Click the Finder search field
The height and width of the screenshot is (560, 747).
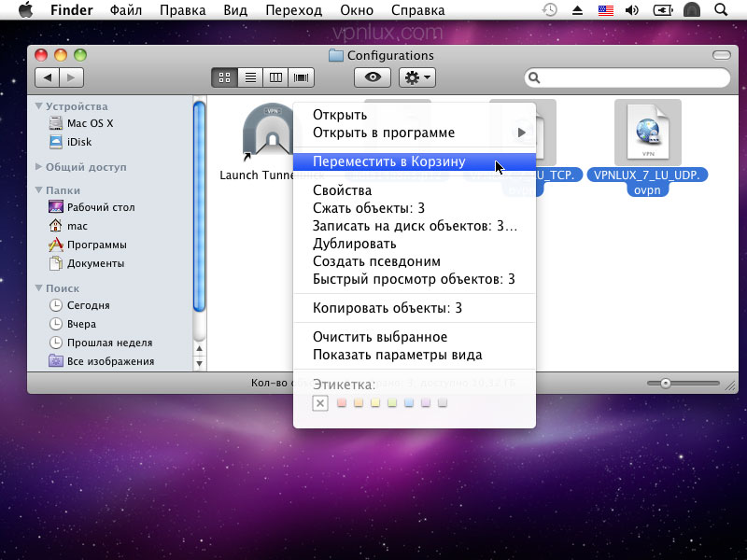627,77
